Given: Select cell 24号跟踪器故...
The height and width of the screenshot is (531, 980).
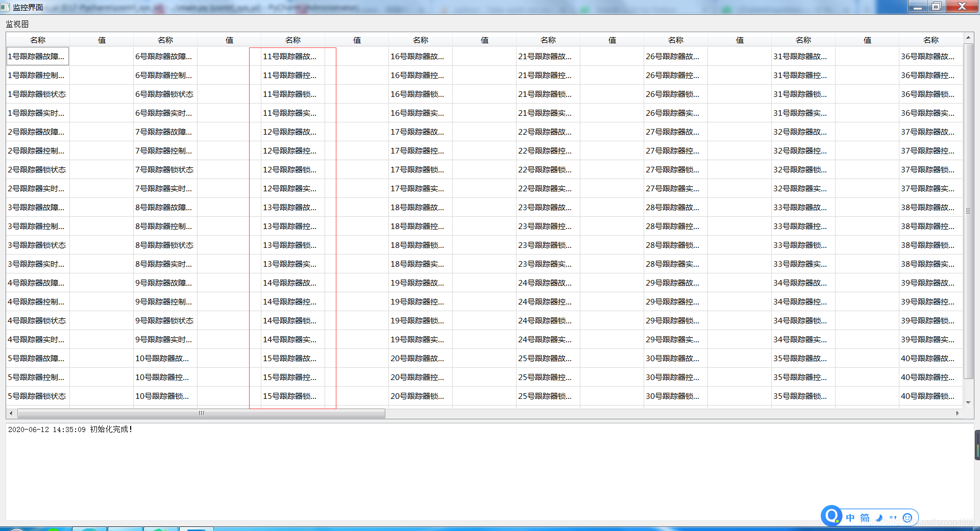Looking at the screenshot, I should coord(548,283).
